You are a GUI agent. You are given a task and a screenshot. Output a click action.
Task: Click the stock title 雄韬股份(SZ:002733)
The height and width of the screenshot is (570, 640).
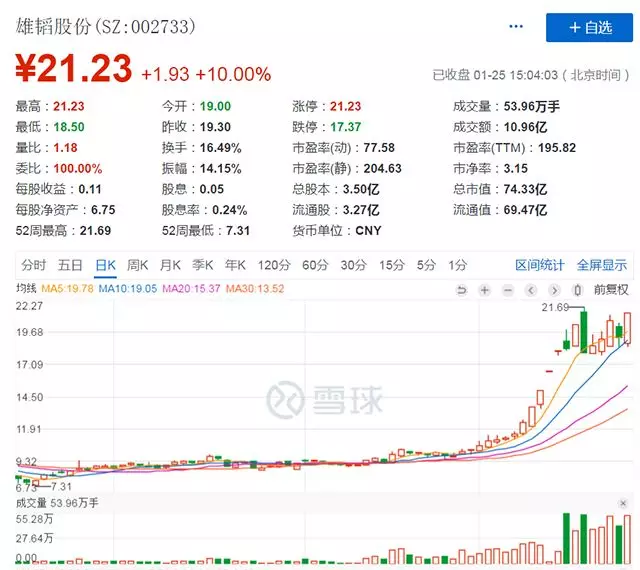point(105,27)
